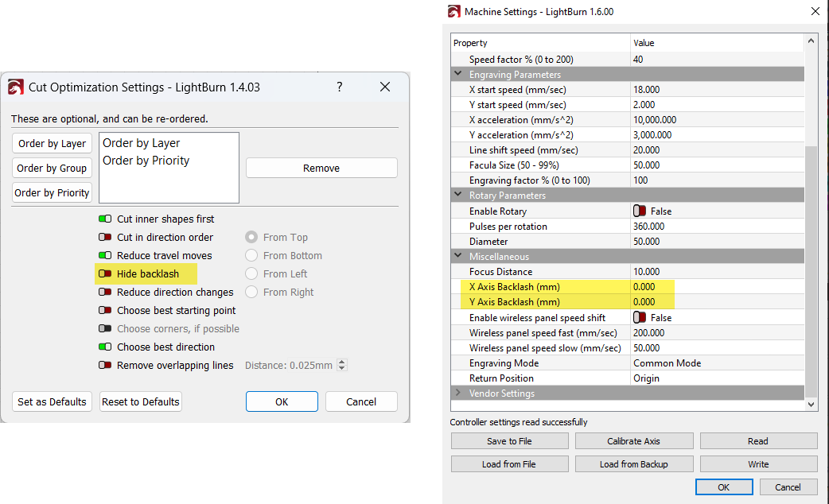
Task: Select the From Top radio button
Action: pyautogui.click(x=251, y=238)
